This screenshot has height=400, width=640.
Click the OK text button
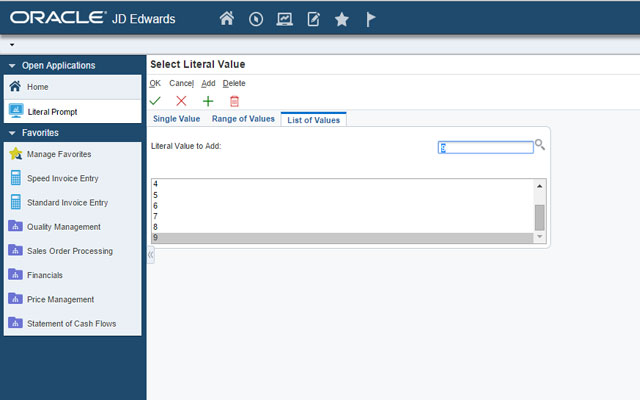(x=155, y=83)
